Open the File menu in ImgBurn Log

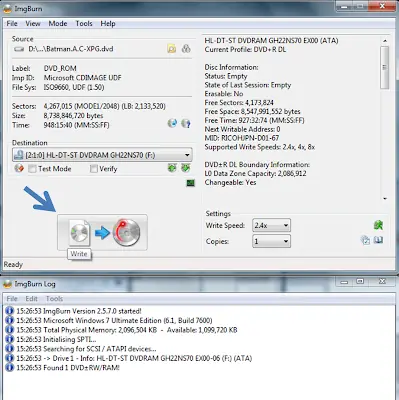12,299
